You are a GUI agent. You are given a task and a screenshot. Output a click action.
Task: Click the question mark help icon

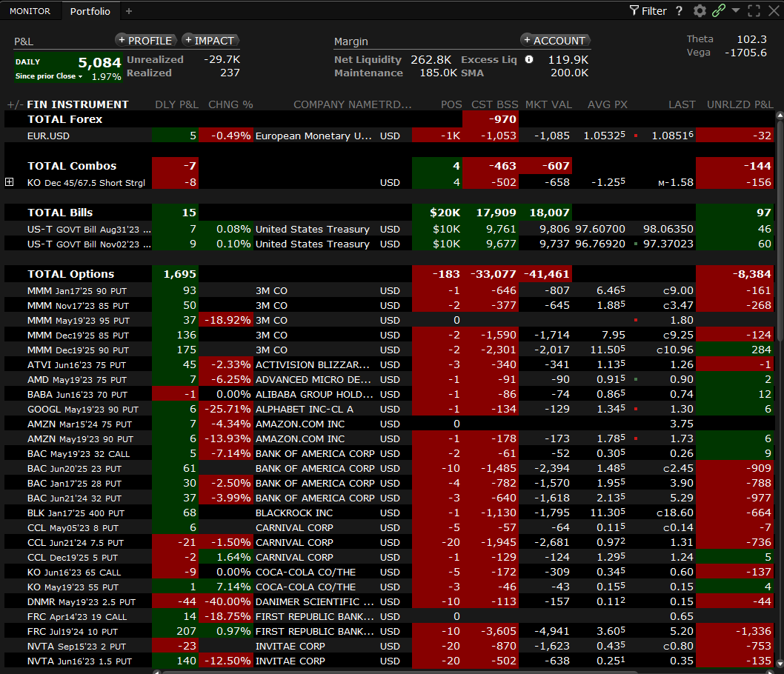(x=679, y=10)
